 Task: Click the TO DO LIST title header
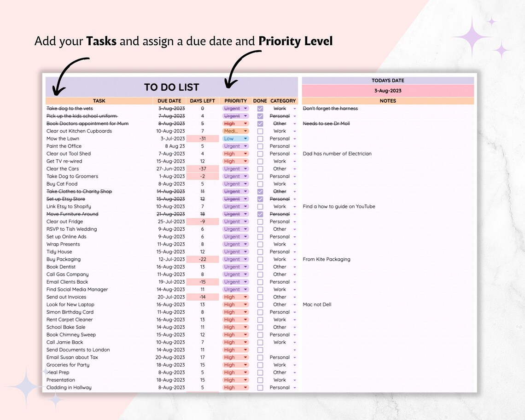pyautogui.click(x=171, y=87)
